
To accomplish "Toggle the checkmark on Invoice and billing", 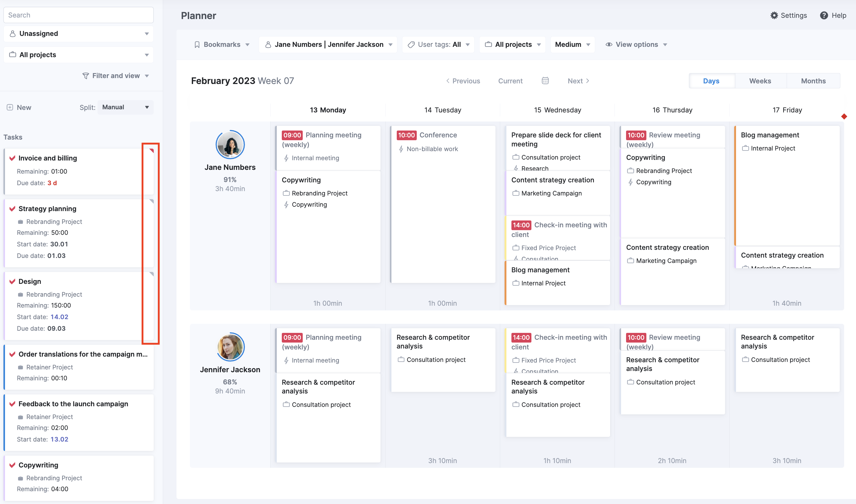I will [x=12, y=158].
